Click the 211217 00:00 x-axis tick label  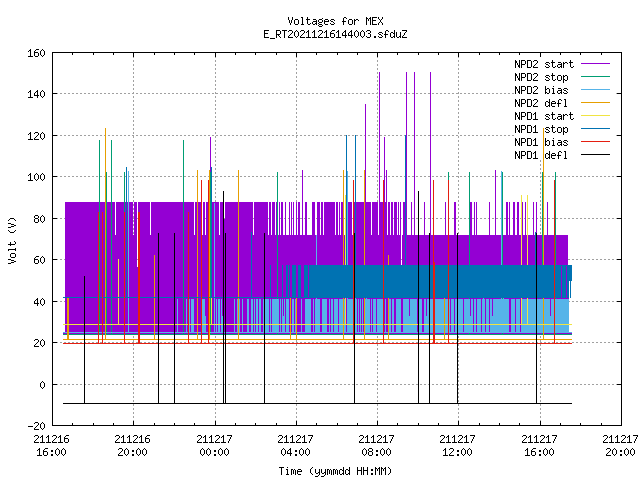[214, 445]
